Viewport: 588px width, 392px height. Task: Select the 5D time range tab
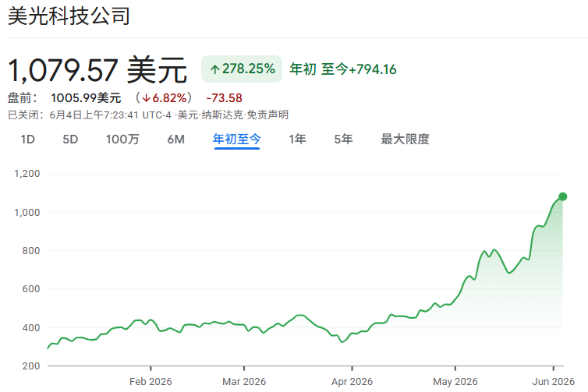tap(70, 139)
